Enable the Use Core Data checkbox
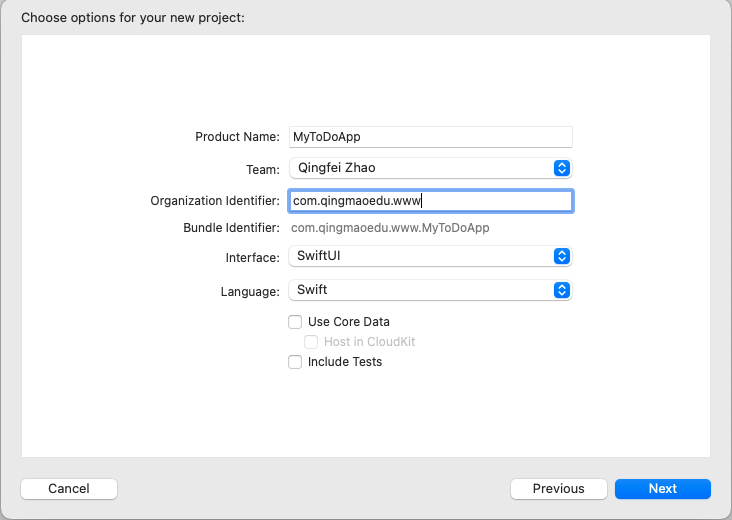732x520 pixels. coord(295,322)
